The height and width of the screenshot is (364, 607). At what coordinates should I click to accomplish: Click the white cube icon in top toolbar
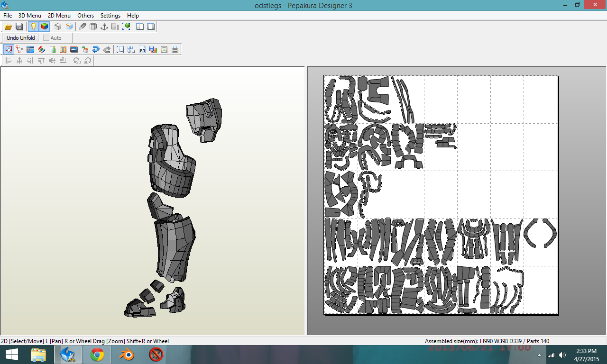(58, 27)
